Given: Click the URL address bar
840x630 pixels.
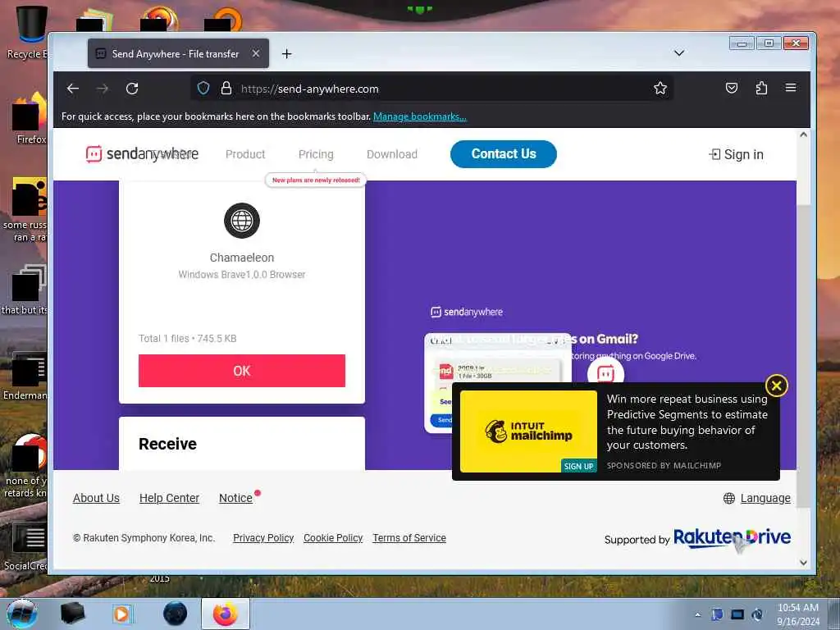Looking at the screenshot, I should [x=432, y=89].
